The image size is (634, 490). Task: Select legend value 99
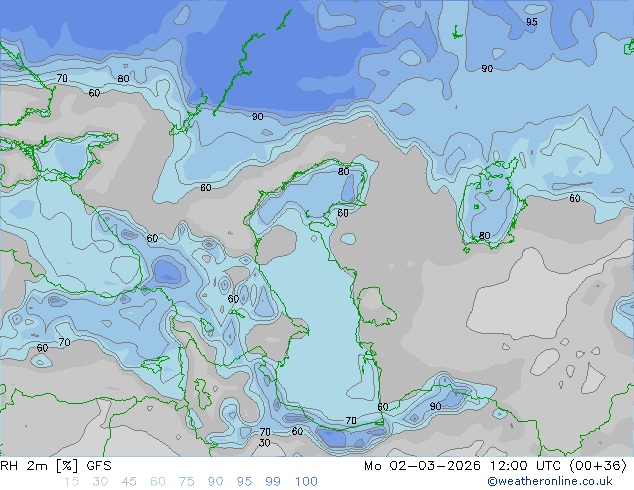click(273, 482)
